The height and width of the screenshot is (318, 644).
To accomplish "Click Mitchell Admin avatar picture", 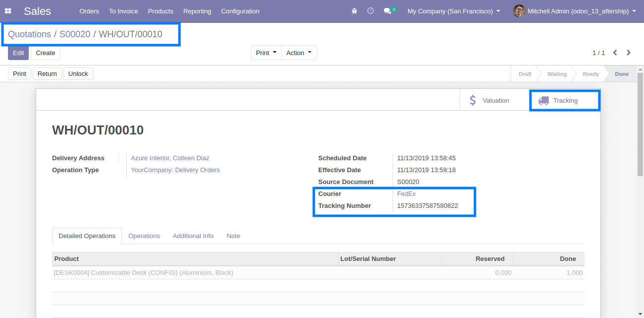I will (519, 11).
